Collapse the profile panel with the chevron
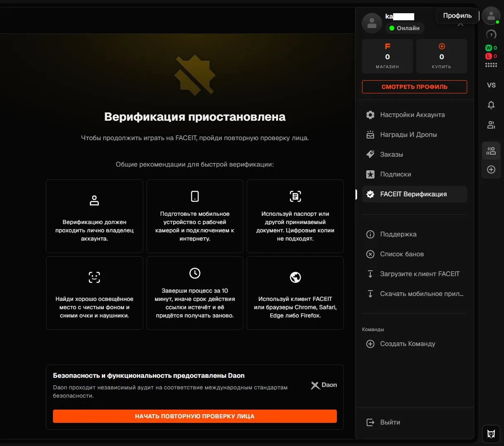 point(461,24)
